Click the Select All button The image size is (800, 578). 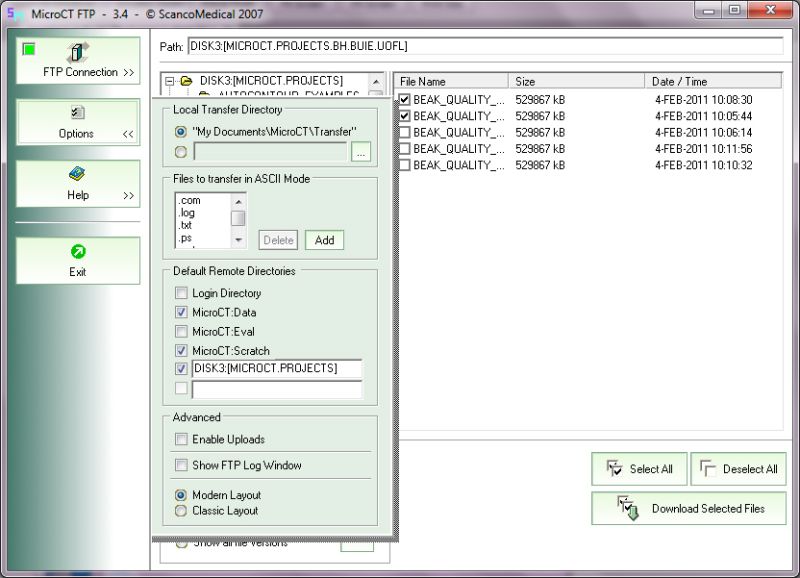pyautogui.click(x=639, y=468)
